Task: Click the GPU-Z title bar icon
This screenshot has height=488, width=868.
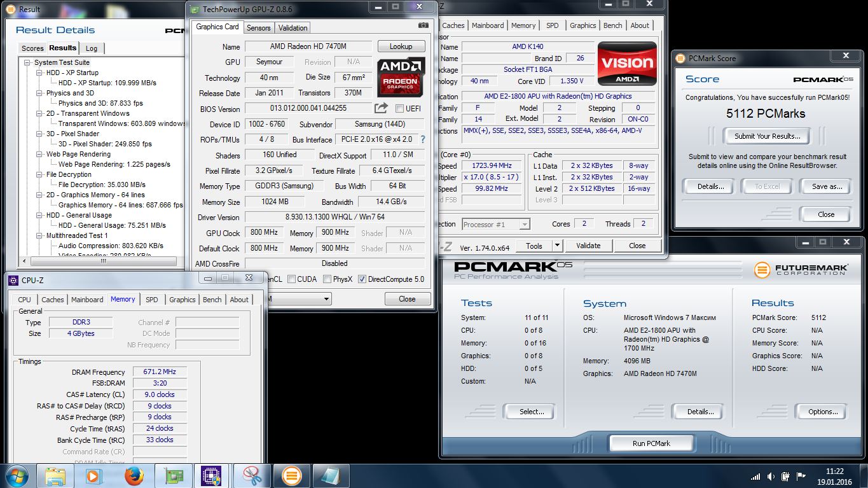Action: (195, 9)
